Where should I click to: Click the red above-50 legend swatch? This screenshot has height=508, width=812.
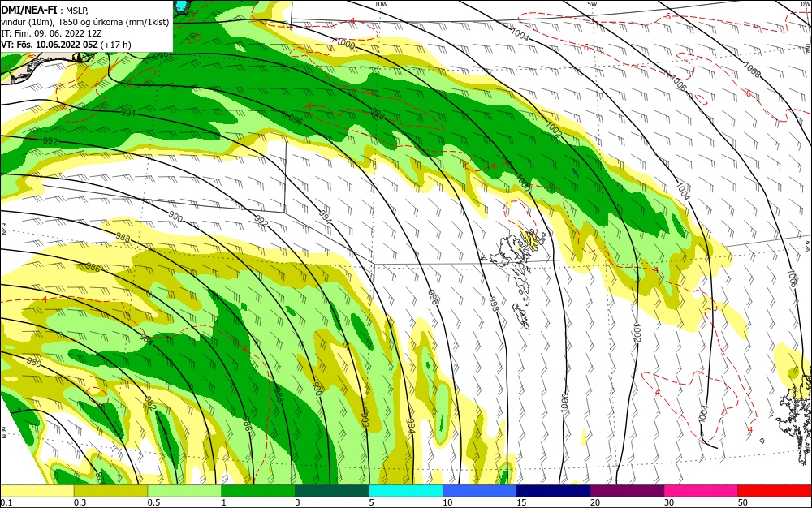click(x=775, y=491)
